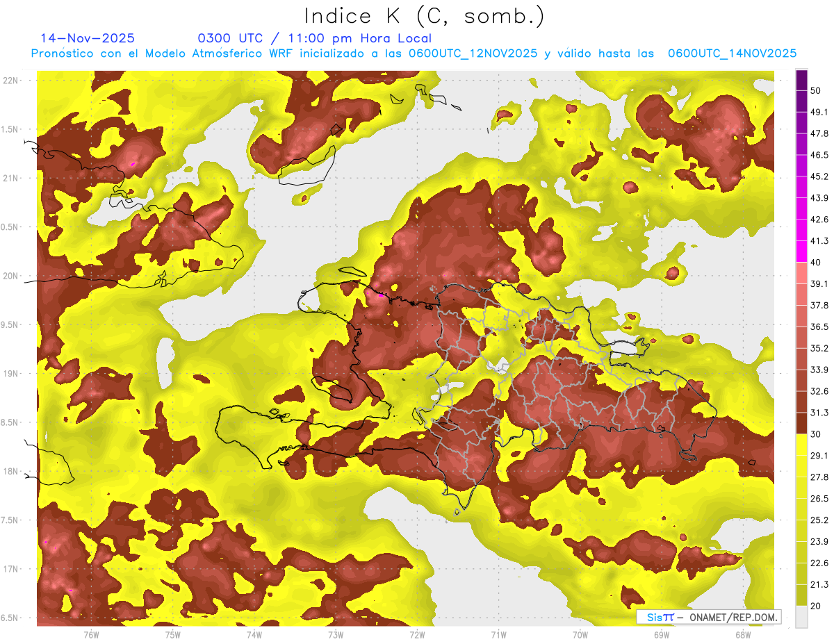Click the '45.2' color bar label
Image resolution: width=834 pixels, height=644 pixels.
[x=819, y=176]
